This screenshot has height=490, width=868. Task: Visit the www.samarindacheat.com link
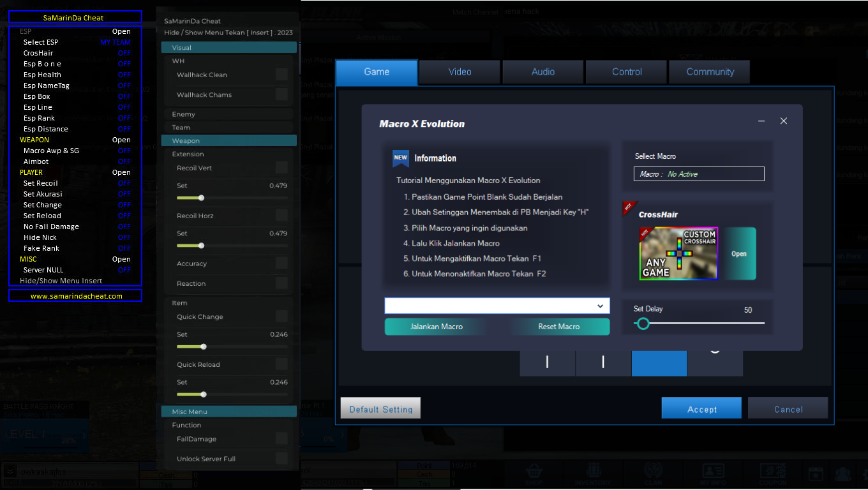[75, 296]
